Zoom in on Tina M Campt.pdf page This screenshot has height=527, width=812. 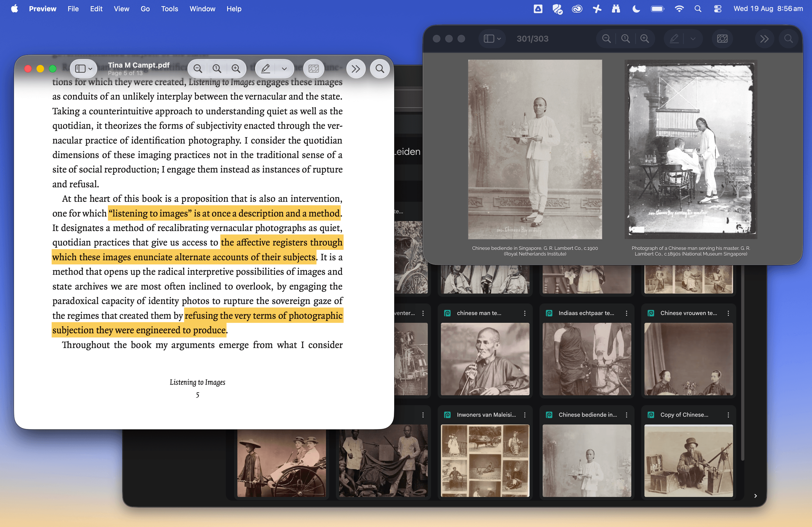[x=236, y=68]
